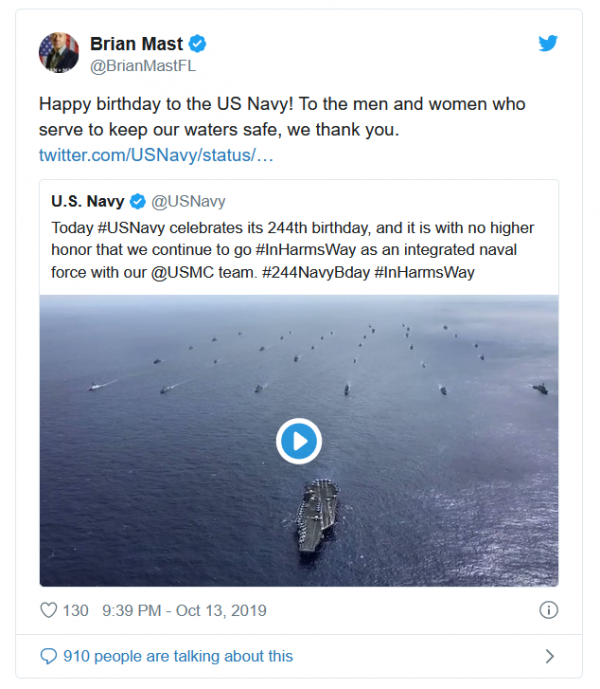Like the tweet with the heart icon
The width and height of the screenshot is (600, 689).
click(x=48, y=610)
